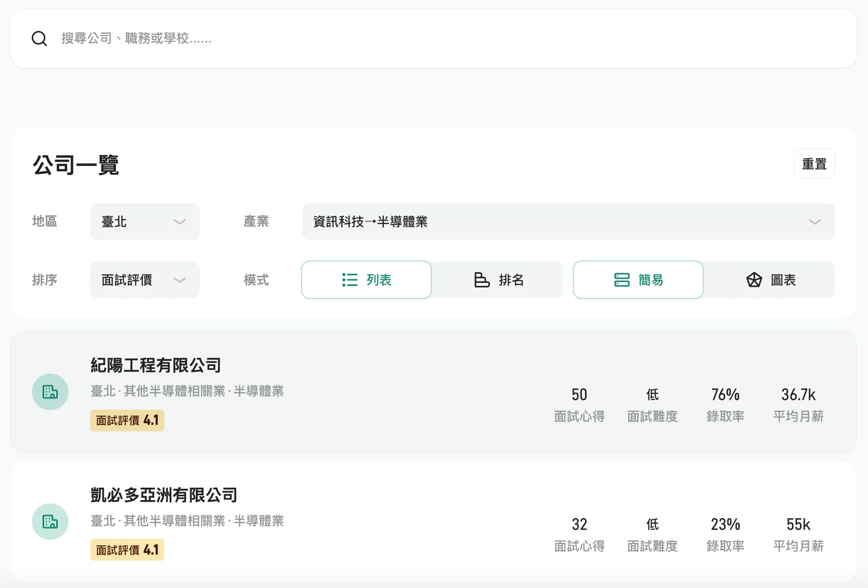Viewport: 868px width, 588px height.
Task: Open the 排序 dropdown showing 面試評價
Action: click(145, 280)
